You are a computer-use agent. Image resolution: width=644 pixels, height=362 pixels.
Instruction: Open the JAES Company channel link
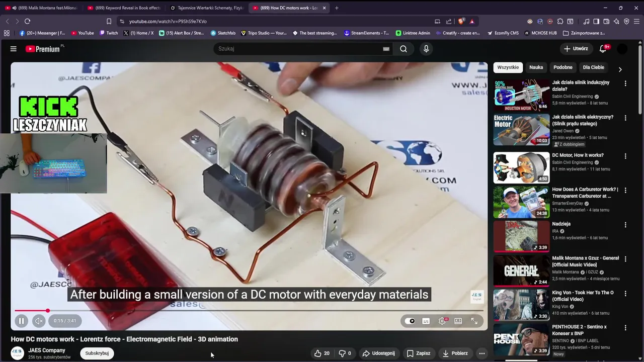(46, 350)
